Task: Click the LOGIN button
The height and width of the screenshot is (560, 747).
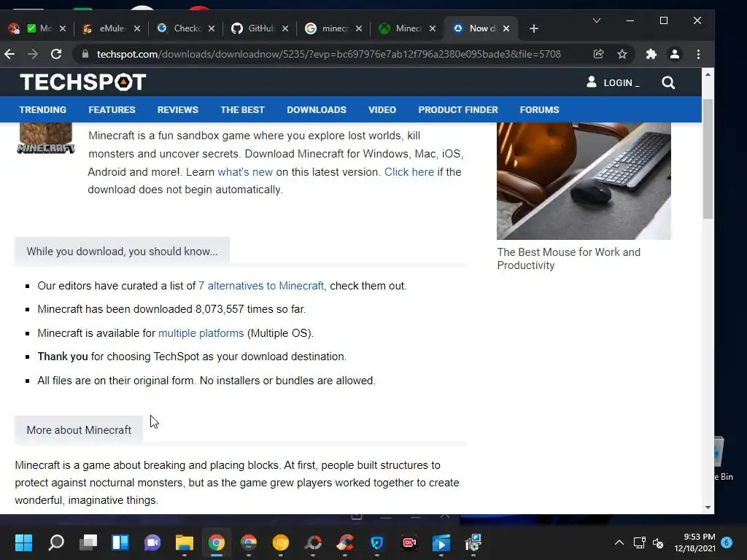Action: click(x=614, y=82)
